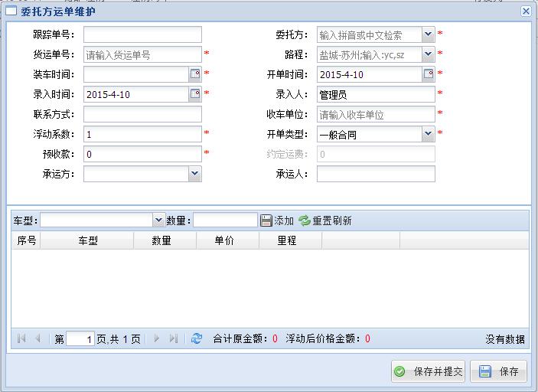Go to next page of grid
This screenshot has width=538, height=392.
[x=158, y=338]
